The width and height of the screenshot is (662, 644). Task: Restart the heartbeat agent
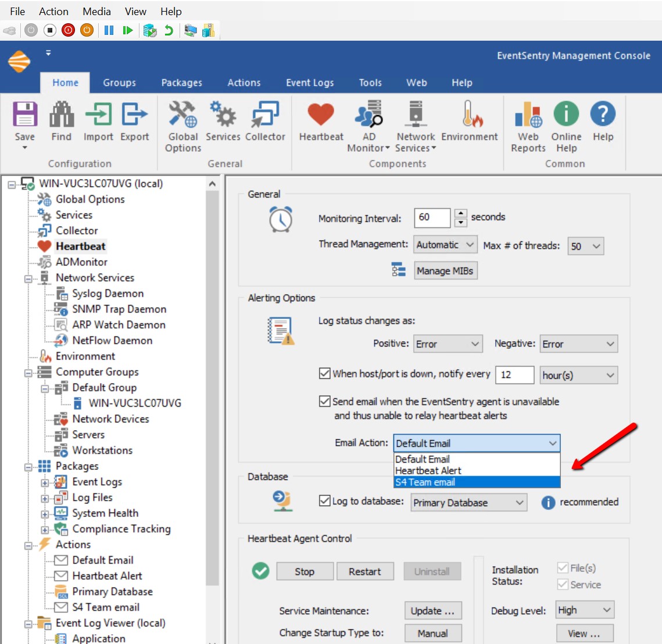[x=365, y=571]
